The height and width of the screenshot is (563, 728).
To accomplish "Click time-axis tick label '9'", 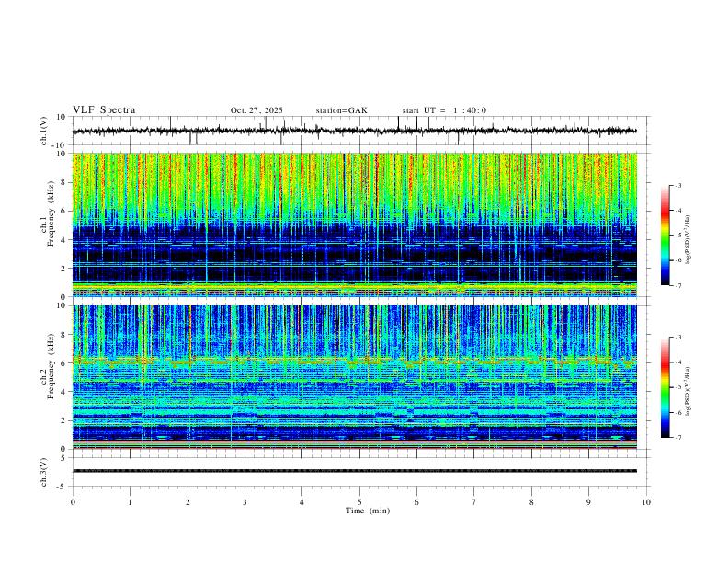I will [x=588, y=502].
